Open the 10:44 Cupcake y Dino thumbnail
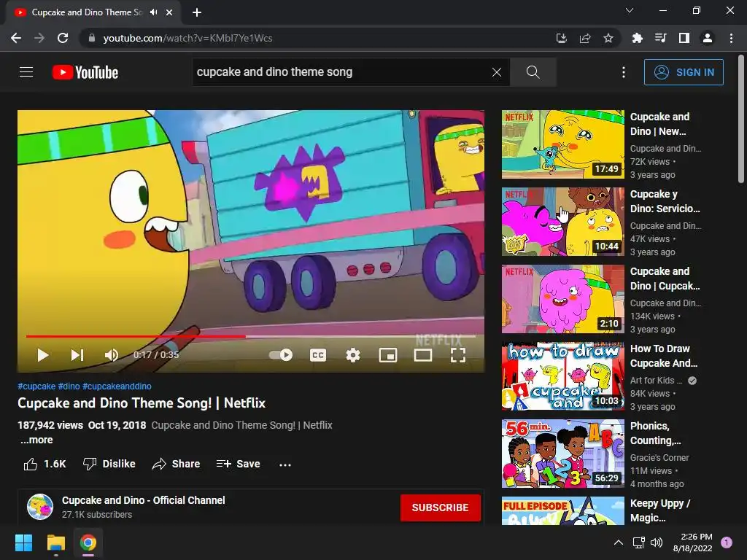This screenshot has height=560, width=747. (x=562, y=222)
